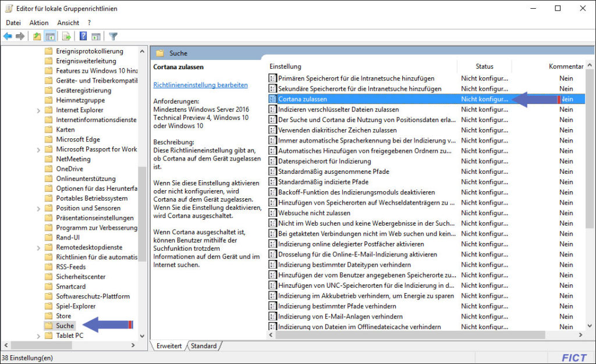Open the ? help menu
Screen dimensions: 596x364
(89, 23)
